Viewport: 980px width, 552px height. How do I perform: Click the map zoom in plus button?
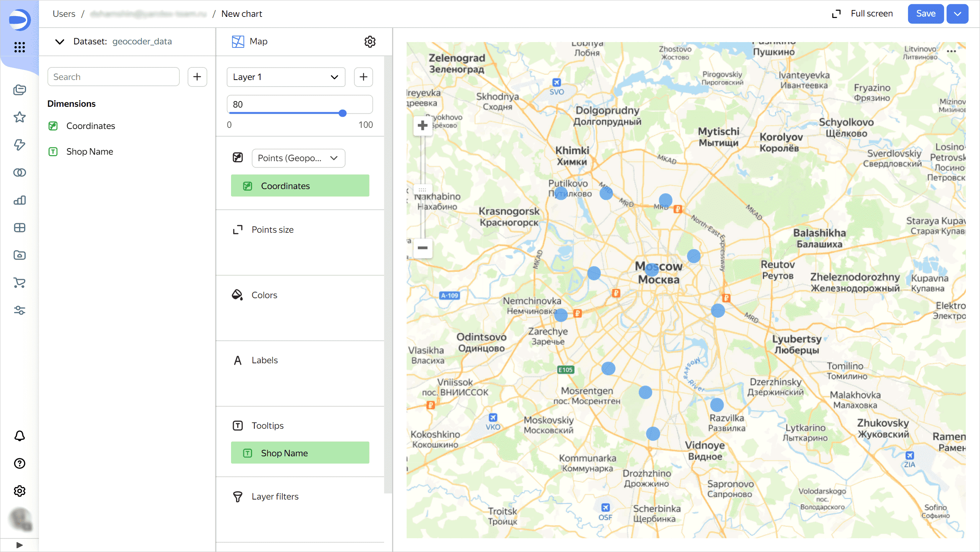click(423, 126)
